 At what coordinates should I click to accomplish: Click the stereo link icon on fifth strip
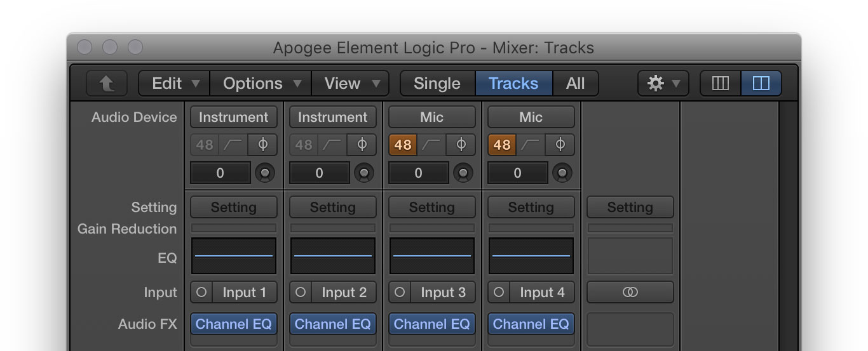[630, 292]
